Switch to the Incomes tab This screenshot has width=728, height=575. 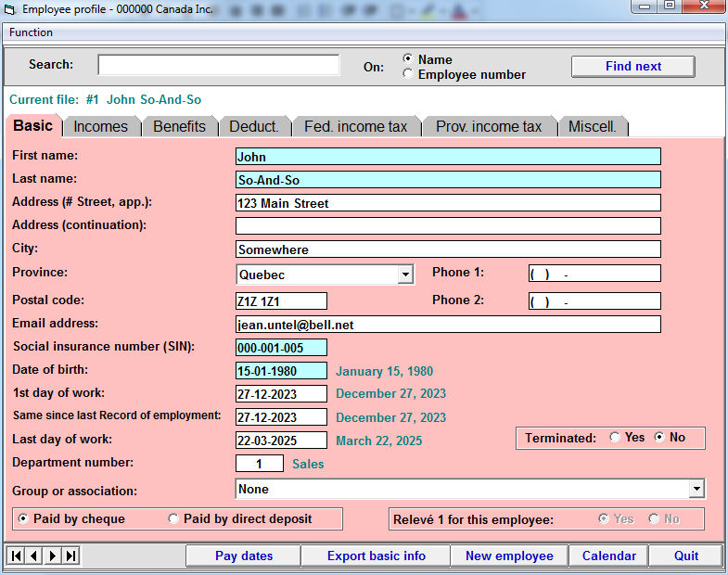100,127
